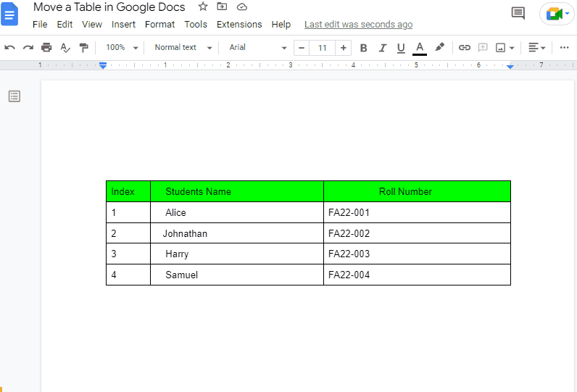
Task: Increase the font size
Action: pos(344,48)
